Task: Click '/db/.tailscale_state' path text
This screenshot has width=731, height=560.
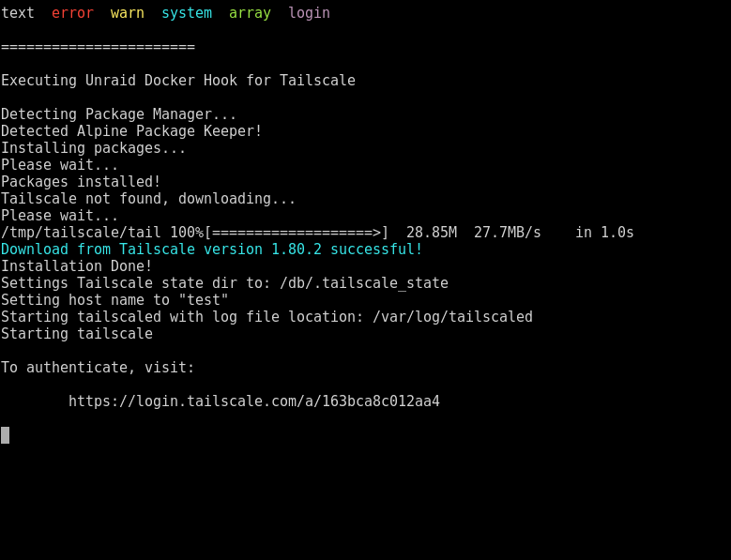Action: [364, 283]
